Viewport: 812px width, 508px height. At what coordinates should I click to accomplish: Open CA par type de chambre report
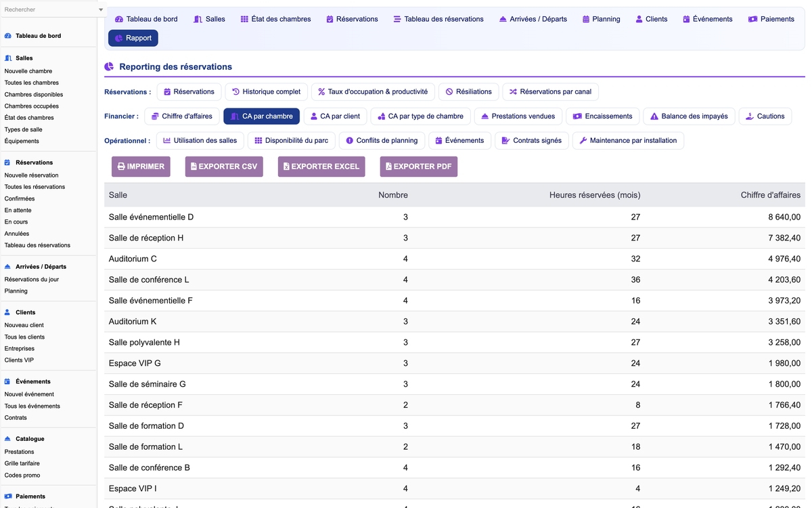(420, 116)
